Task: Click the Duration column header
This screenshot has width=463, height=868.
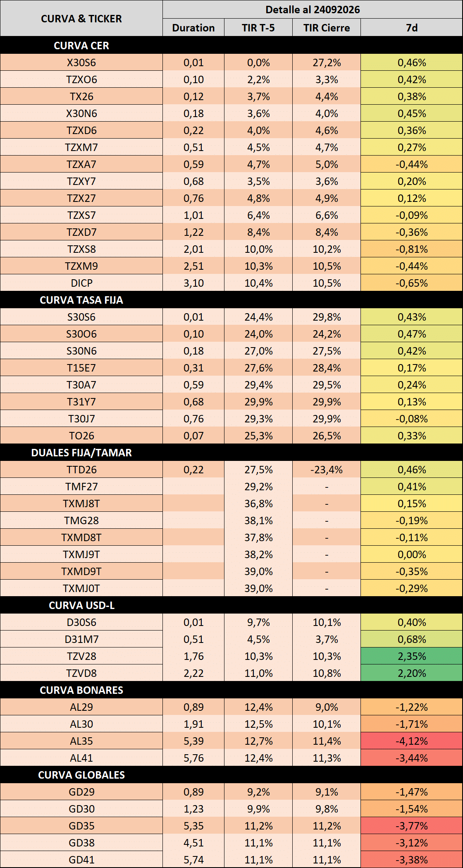Action: (193, 28)
